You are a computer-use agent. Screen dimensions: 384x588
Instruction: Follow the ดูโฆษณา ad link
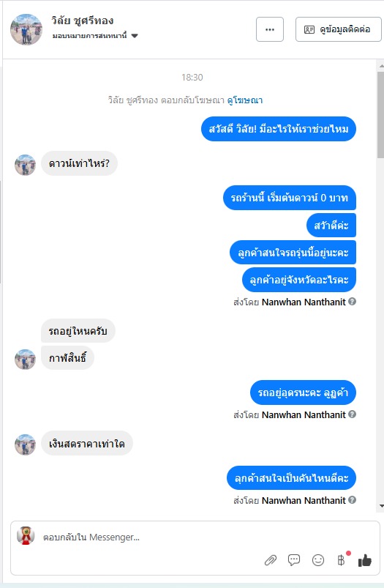click(244, 100)
